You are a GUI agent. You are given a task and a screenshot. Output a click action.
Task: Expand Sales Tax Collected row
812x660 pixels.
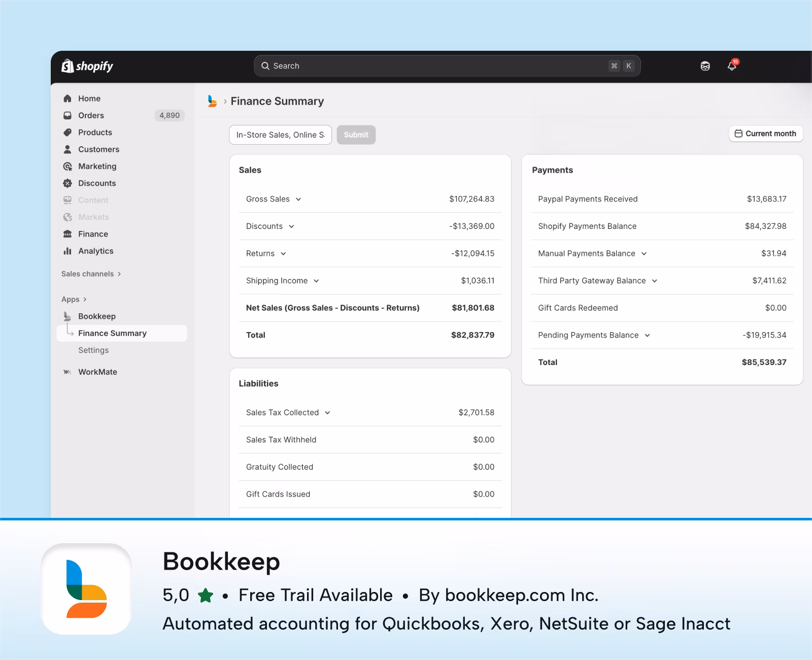[327, 413]
